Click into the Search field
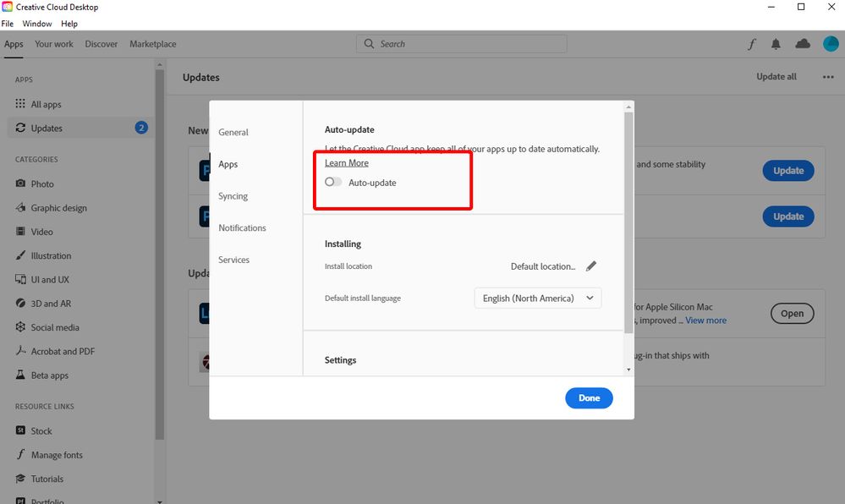845x504 pixels. (x=462, y=44)
